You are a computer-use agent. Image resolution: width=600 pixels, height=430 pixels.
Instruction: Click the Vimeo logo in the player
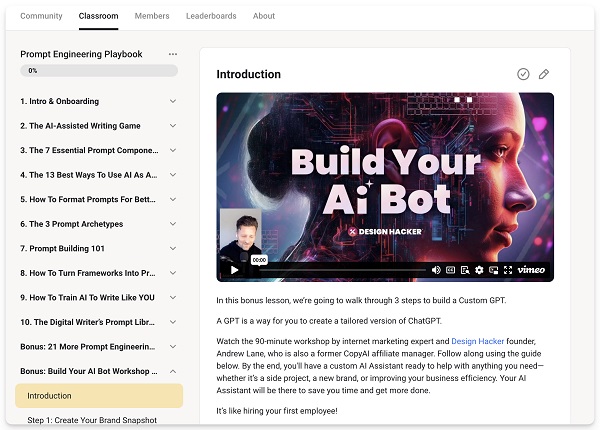point(531,270)
